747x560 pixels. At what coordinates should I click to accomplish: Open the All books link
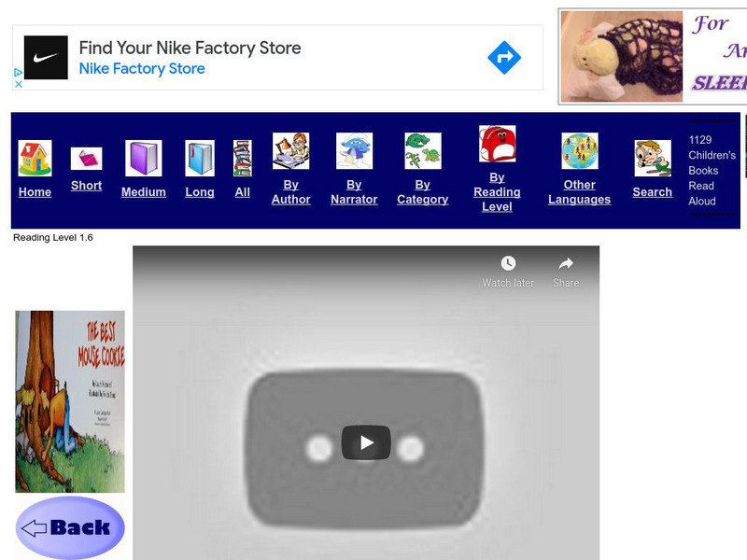click(243, 192)
